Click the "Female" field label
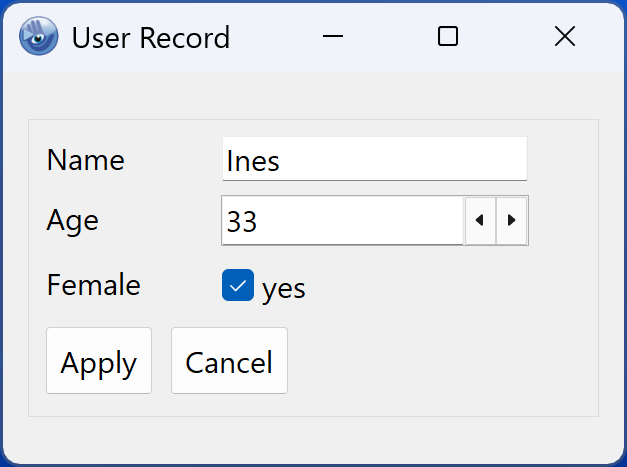 94,285
